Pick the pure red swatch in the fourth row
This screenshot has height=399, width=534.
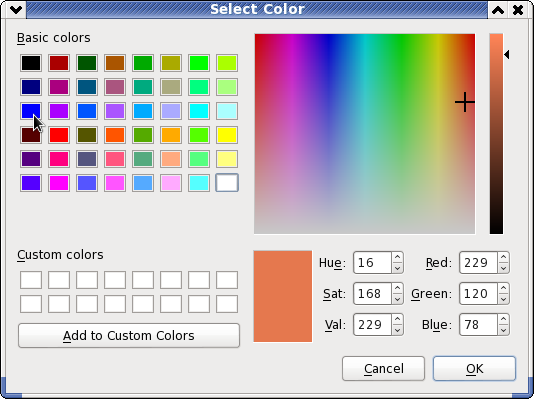coord(59,135)
